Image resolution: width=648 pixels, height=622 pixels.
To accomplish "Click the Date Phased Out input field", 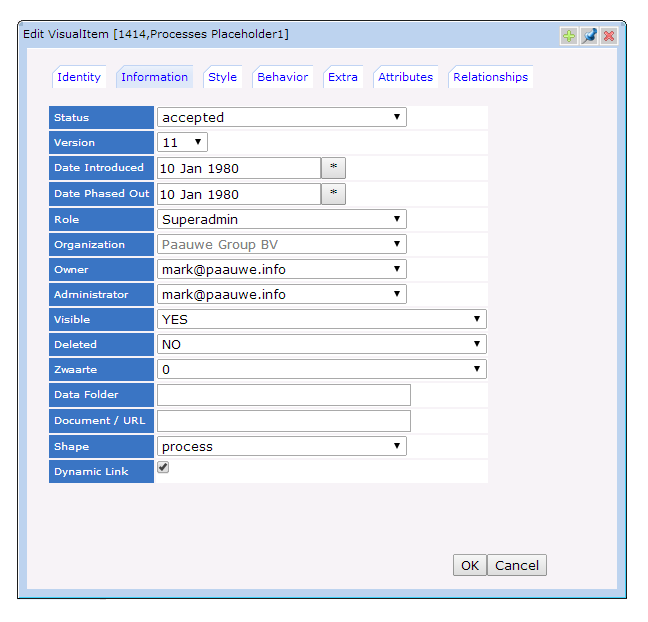I will (x=238, y=194).
